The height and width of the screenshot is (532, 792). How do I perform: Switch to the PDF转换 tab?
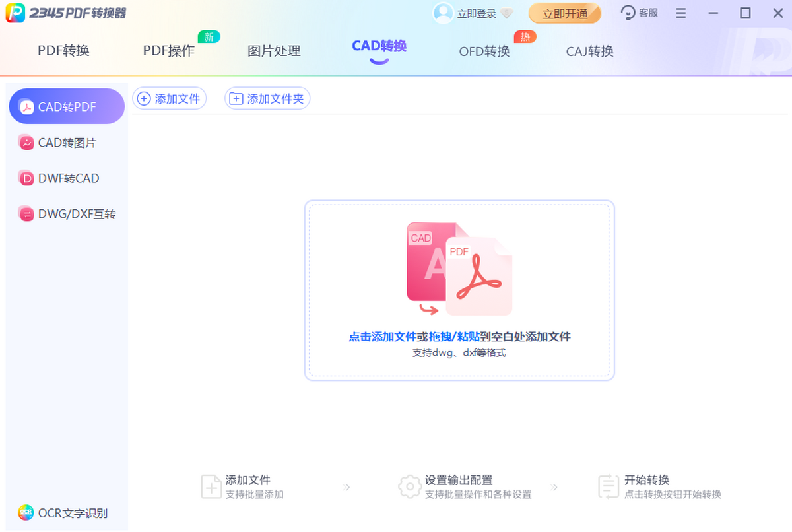[63, 51]
